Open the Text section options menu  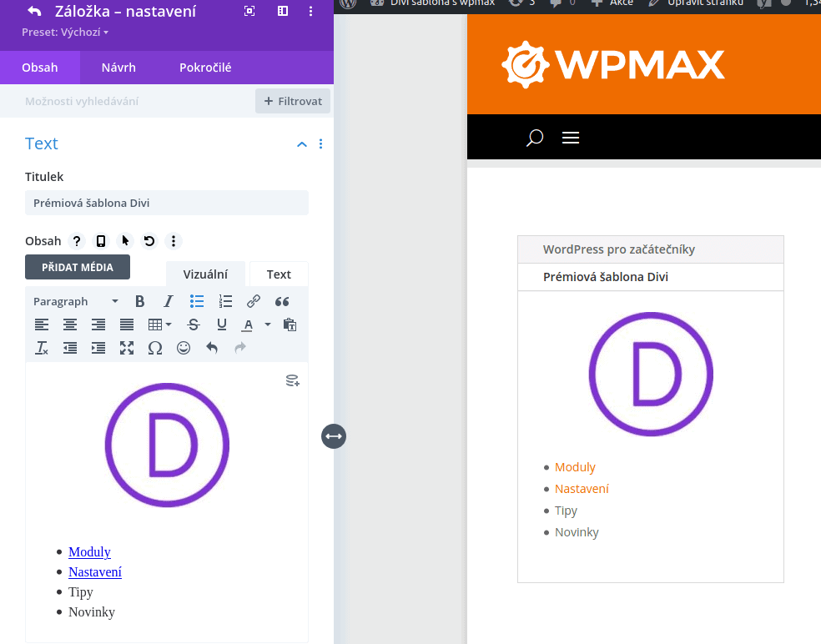[321, 144]
